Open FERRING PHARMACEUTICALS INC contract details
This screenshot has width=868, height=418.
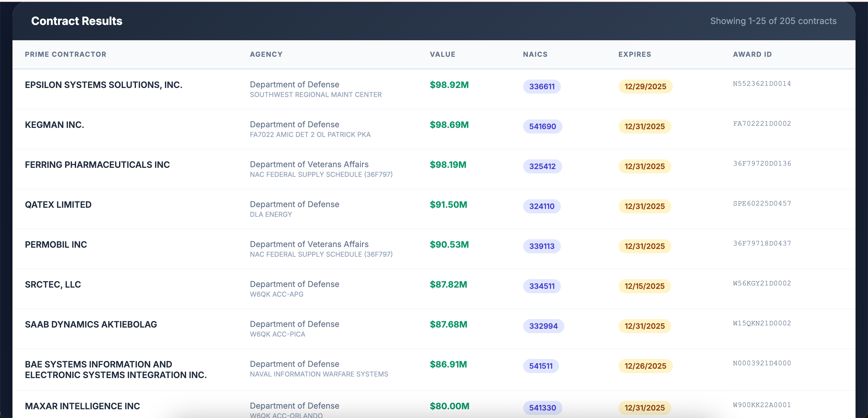tap(97, 164)
